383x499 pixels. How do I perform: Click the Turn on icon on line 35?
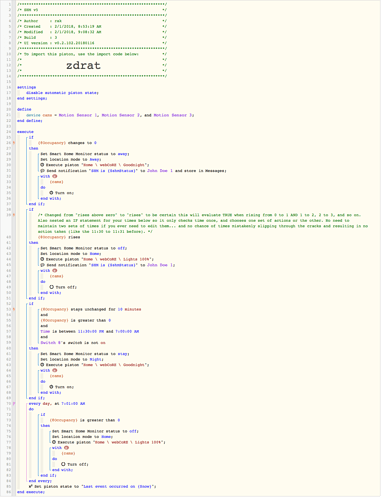coord(51,193)
